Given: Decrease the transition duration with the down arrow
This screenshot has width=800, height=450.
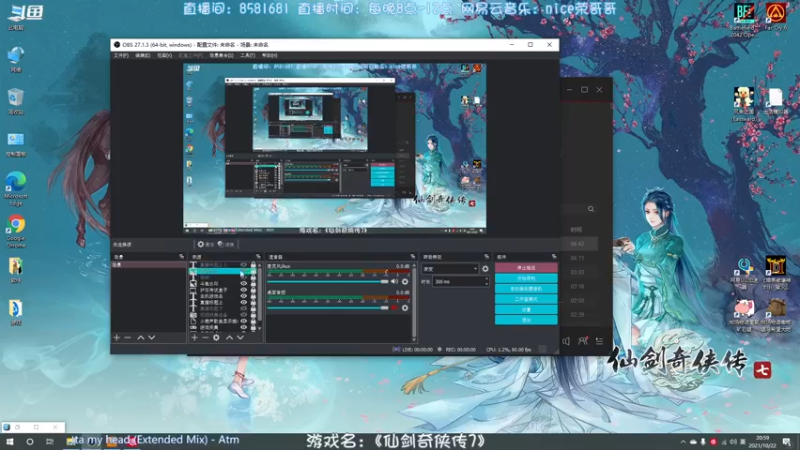Looking at the screenshot, I should pos(486,284).
